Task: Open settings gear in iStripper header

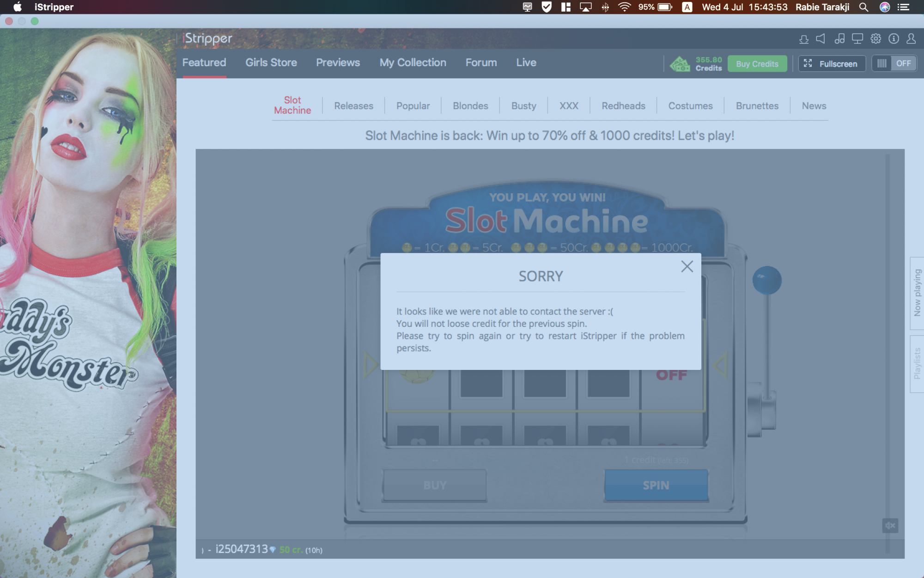Action: click(x=876, y=38)
